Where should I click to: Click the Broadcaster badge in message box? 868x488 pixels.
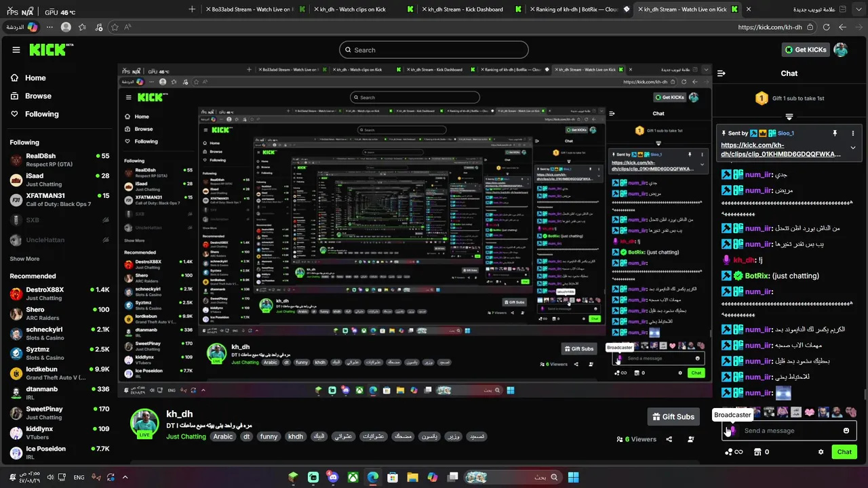click(732, 430)
